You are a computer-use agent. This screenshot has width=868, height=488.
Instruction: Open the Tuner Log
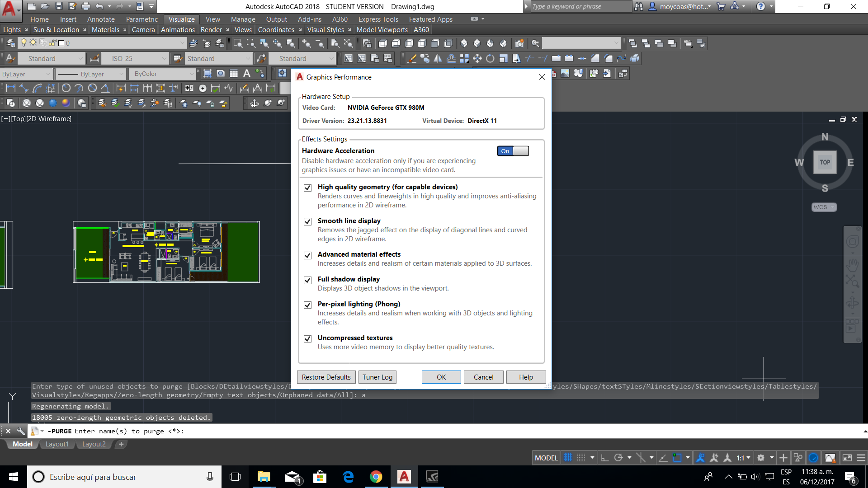(x=377, y=377)
